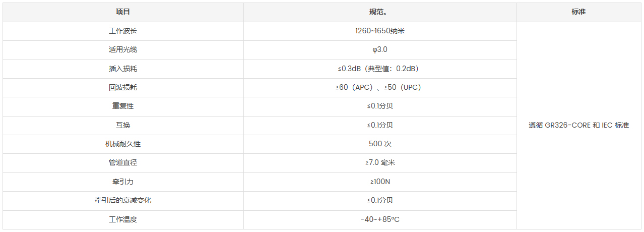Click the 500 次 durability value
Image resolution: width=644 pixels, height=232 pixels.
pyautogui.click(x=380, y=144)
